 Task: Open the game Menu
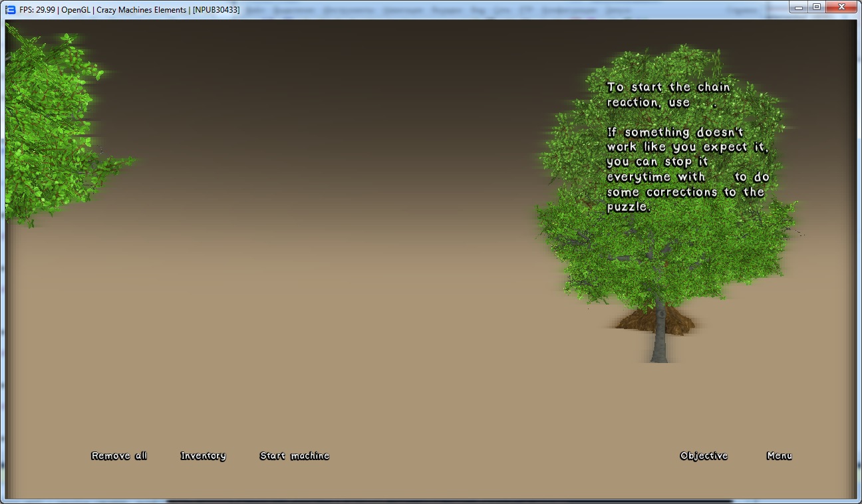pyautogui.click(x=779, y=455)
